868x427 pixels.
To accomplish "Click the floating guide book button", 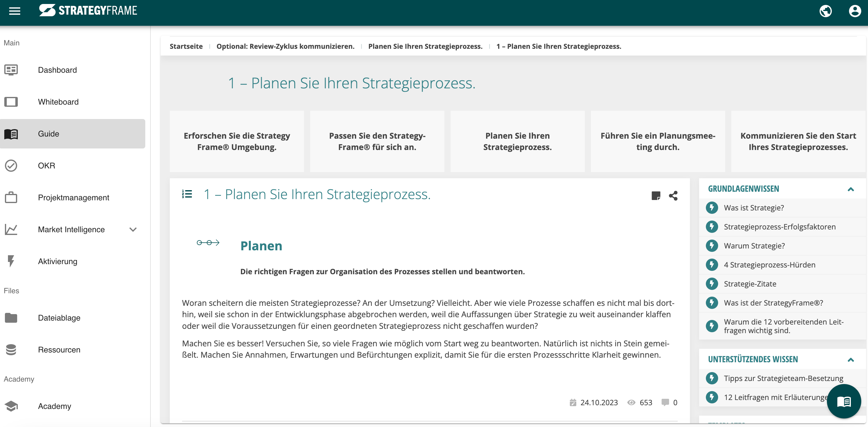I will 843,401.
